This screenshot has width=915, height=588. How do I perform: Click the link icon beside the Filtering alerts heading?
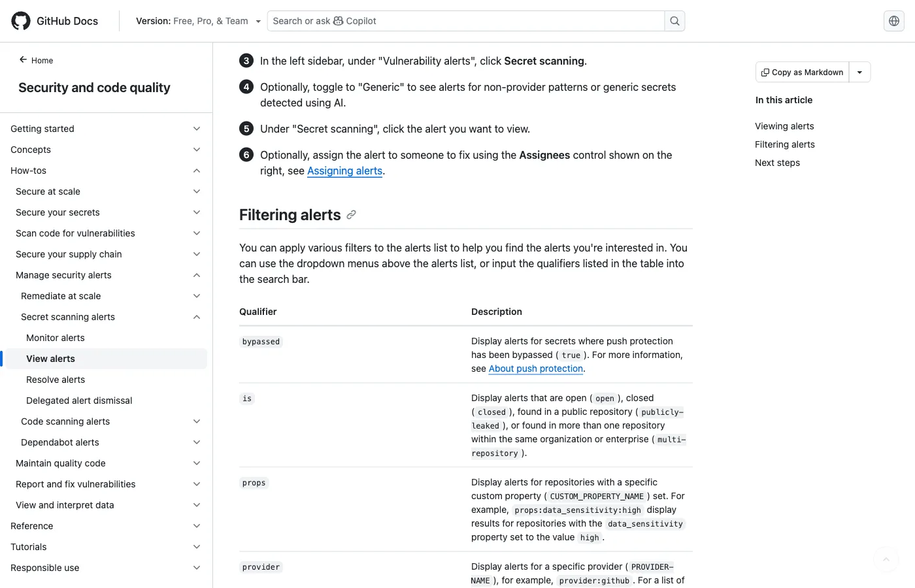tap(351, 214)
